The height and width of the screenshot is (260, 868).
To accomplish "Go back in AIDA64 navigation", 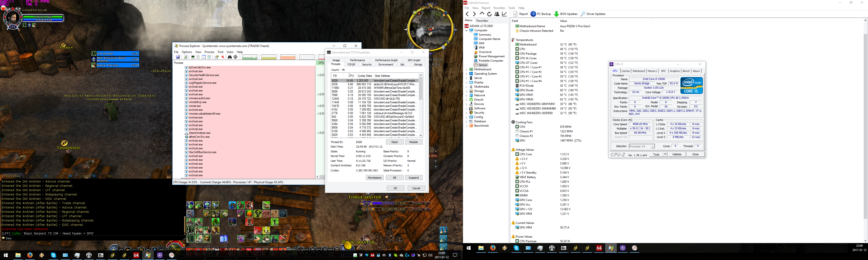I will [x=467, y=14].
